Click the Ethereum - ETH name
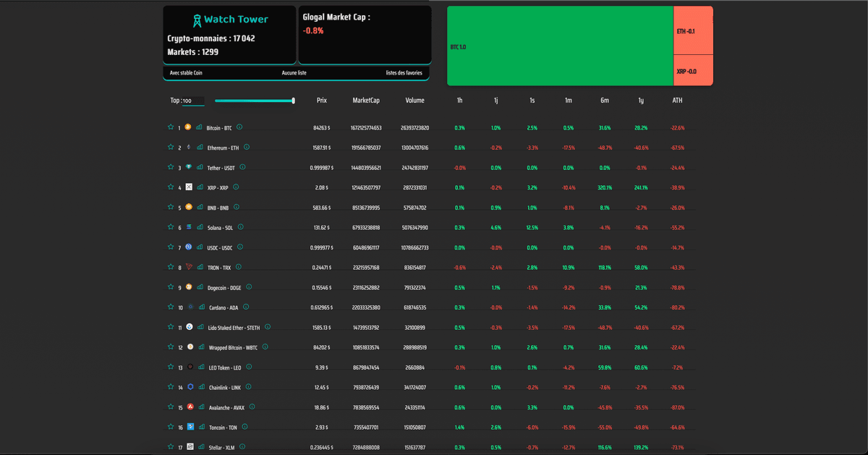 [x=223, y=148]
